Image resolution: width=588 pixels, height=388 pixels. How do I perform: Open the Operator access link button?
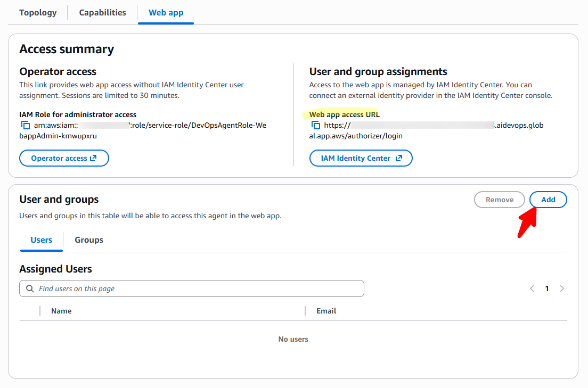pyautogui.click(x=64, y=158)
